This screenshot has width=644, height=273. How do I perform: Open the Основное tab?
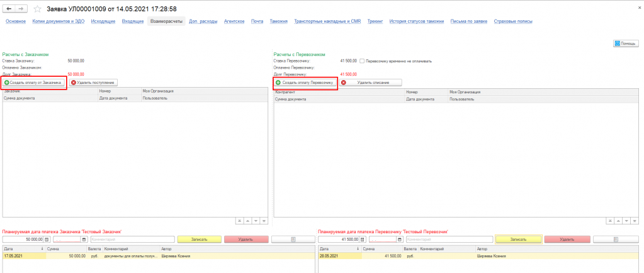[16, 21]
